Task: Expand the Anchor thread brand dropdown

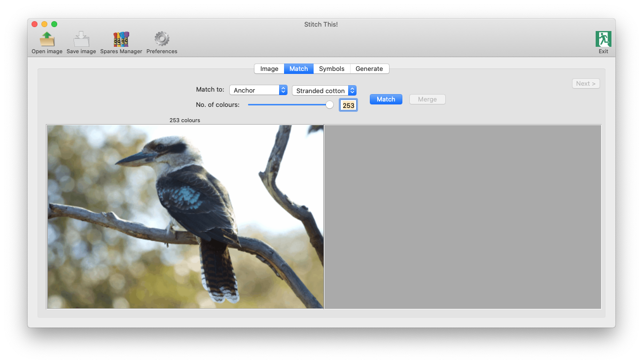Action: (x=258, y=91)
